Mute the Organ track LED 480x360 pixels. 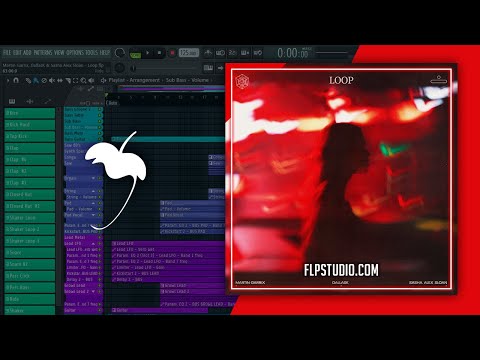(x=100, y=179)
